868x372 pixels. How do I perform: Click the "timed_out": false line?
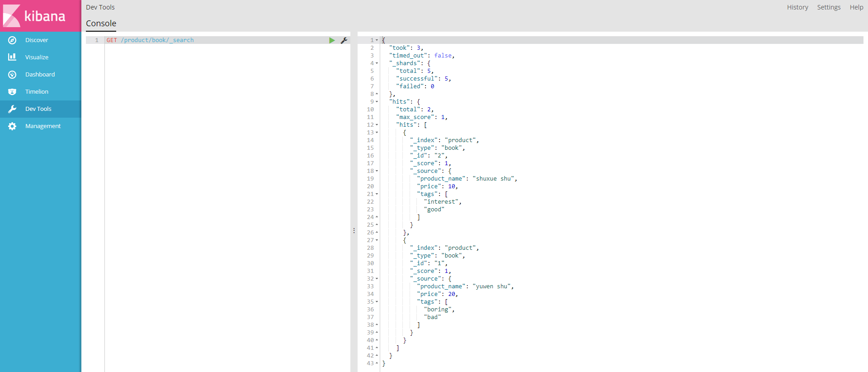(x=422, y=56)
